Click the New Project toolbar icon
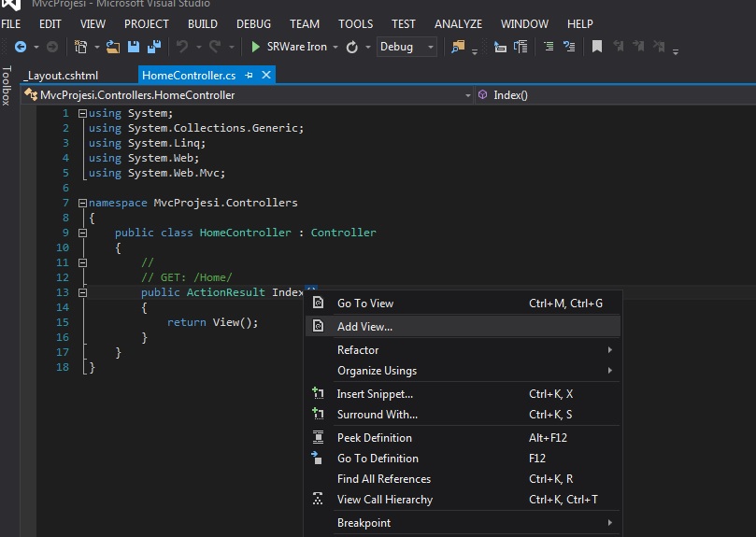 click(x=81, y=47)
